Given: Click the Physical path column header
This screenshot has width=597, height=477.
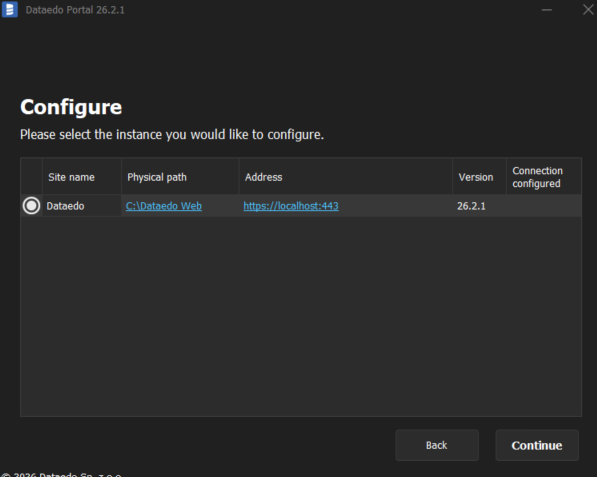Looking at the screenshot, I should tap(180, 177).
